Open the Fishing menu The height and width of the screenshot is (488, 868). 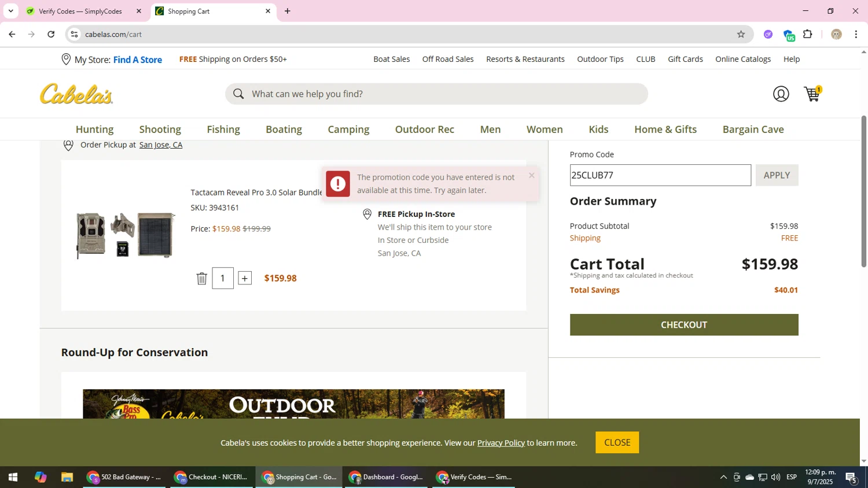(223, 130)
